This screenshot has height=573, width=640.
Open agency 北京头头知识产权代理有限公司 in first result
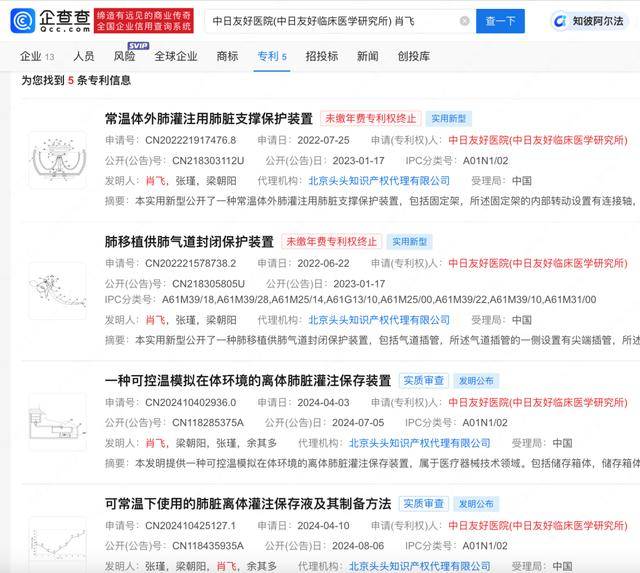point(379,181)
